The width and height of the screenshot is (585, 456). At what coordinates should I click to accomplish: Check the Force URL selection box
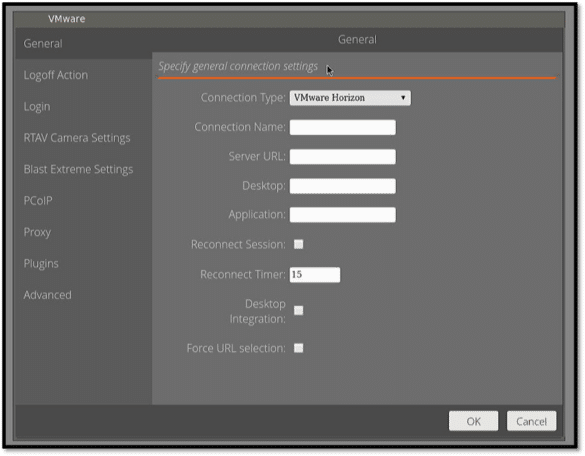point(298,348)
